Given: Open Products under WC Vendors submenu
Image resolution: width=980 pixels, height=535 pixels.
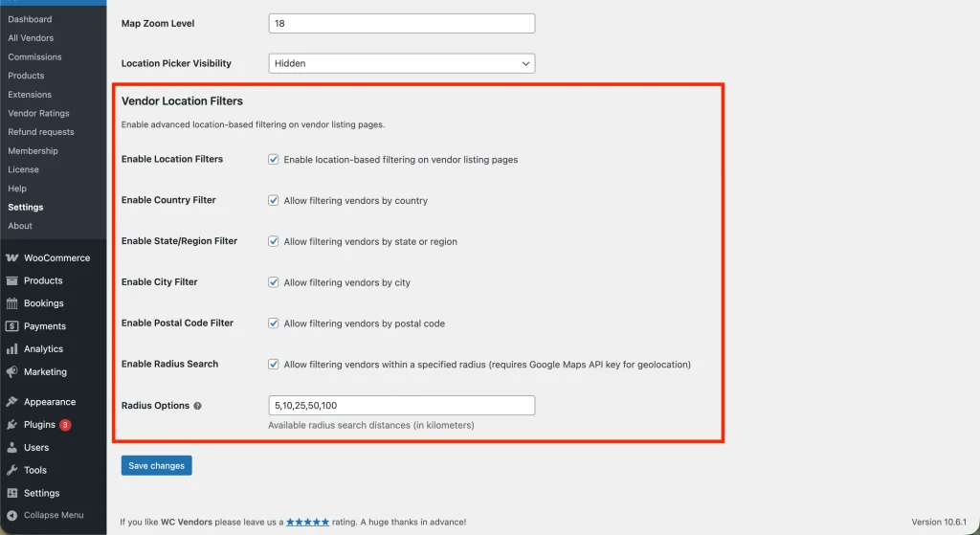Looking at the screenshot, I should pos(26,76).
